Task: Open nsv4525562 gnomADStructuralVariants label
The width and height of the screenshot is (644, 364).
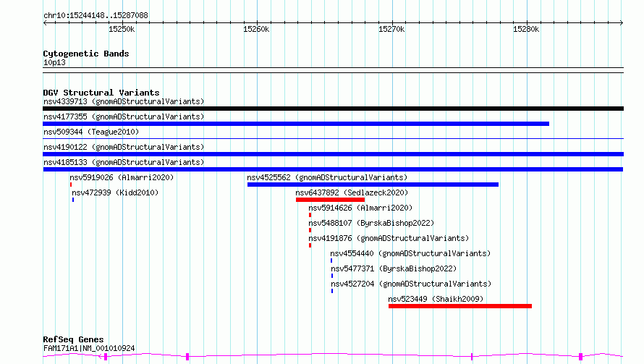Action: 327,177
